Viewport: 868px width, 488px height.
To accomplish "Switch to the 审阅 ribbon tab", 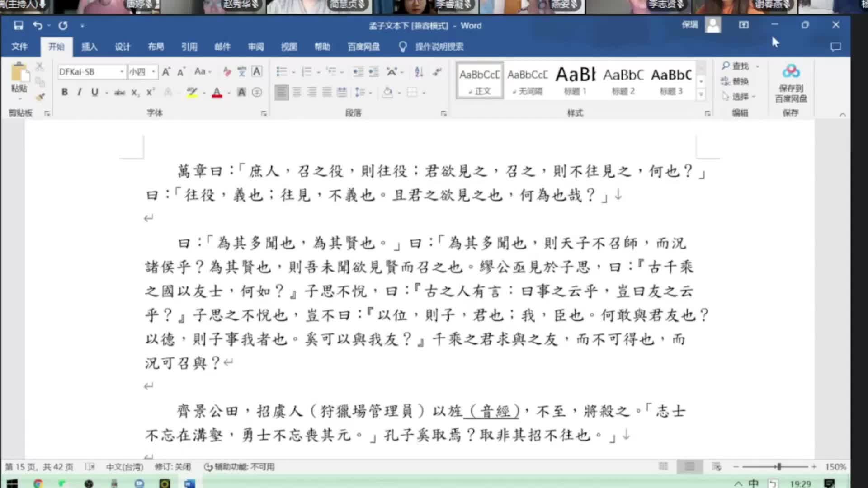I will coord(256,47).
